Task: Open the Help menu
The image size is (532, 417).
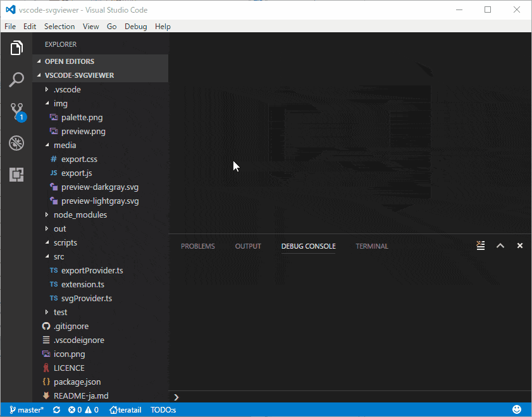Action: 163,27
